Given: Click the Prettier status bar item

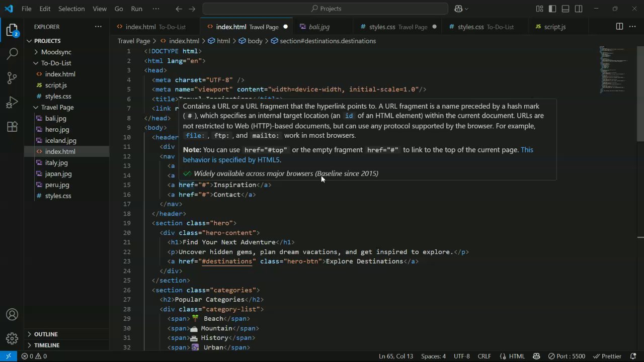Looking at the screenshot, I should coord(607,356).
